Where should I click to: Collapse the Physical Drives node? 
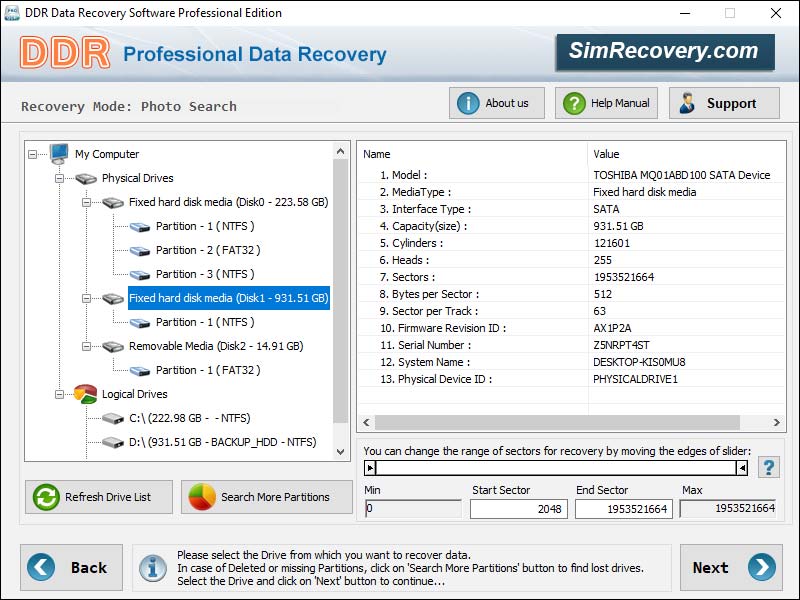point(59,178)
